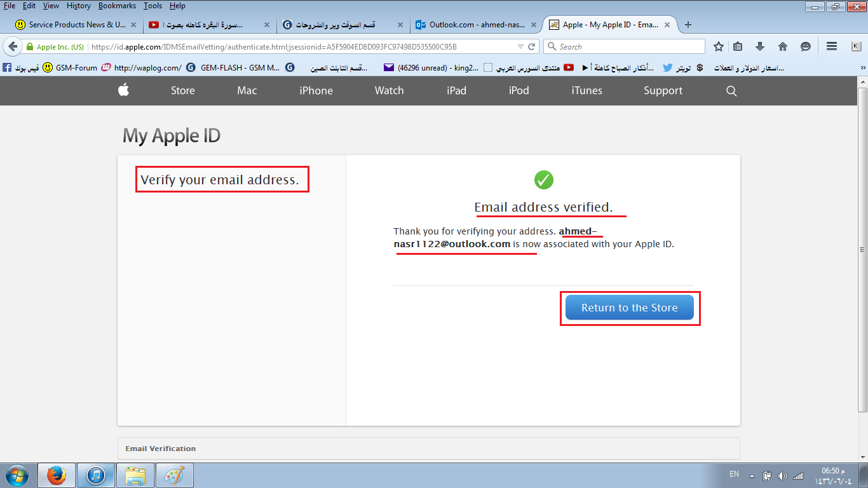The image size is (868, 488).
Task: Click the network signal icon in system tray
Action: pyautogui.click(x=798, y=475)
